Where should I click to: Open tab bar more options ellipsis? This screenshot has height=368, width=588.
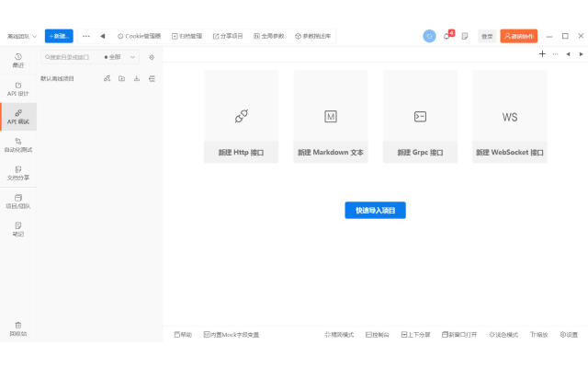click(555, 54)
